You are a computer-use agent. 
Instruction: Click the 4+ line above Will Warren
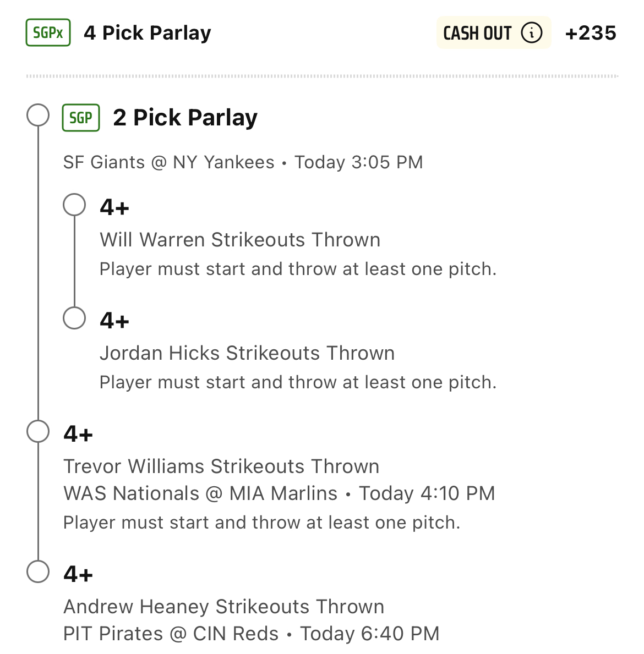(114, 208)
